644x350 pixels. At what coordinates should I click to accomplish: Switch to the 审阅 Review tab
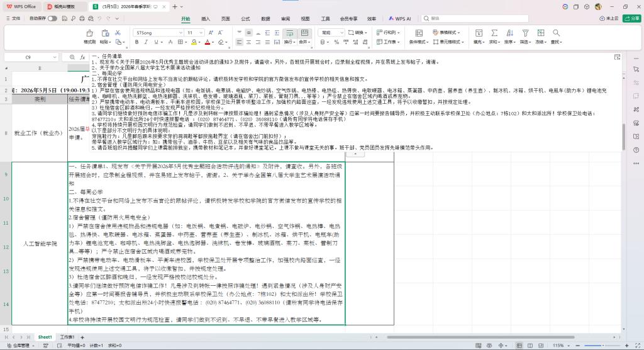click(x=286, y=18)
